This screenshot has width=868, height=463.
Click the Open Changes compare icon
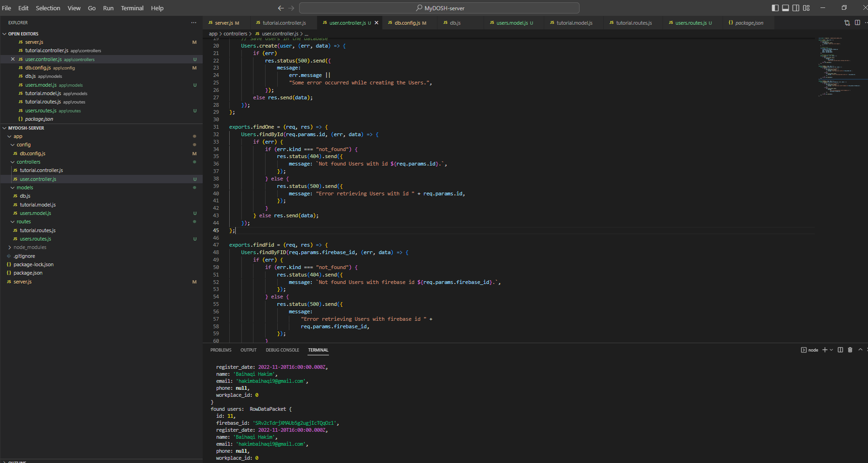coord(847,23)
